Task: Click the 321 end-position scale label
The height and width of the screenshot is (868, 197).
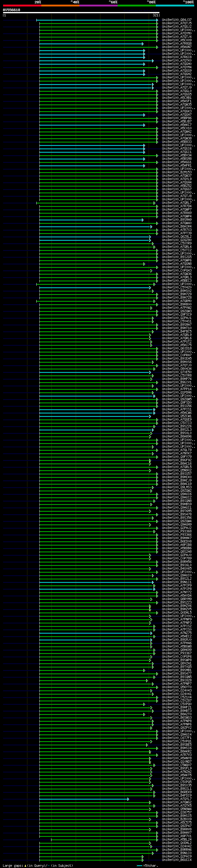Action: [x=155, y=15]
